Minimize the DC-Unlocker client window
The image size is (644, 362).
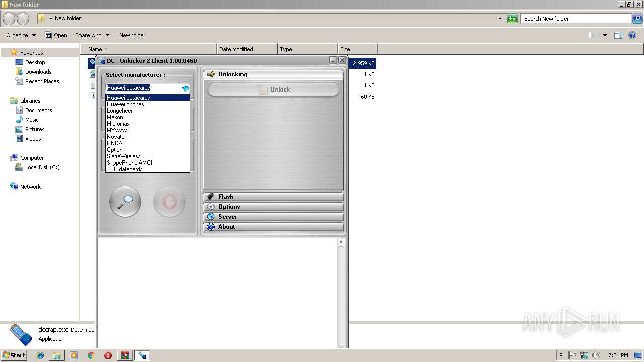[333, 60]
